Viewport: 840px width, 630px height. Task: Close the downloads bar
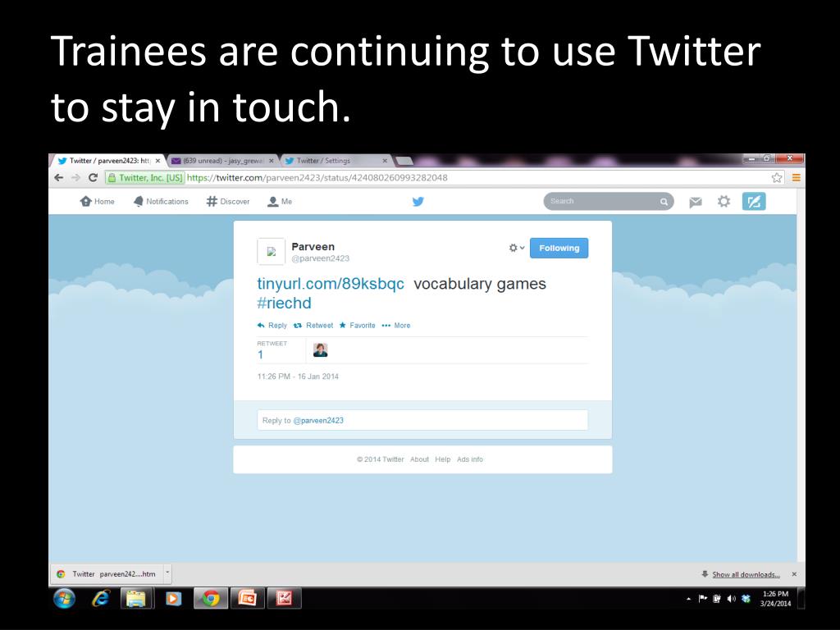pos(794,574)
